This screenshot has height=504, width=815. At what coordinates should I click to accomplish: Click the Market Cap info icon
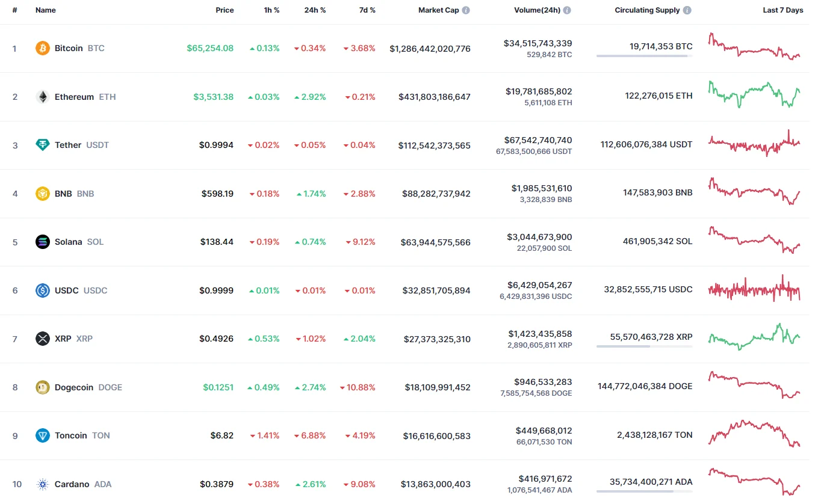[466, 10]
